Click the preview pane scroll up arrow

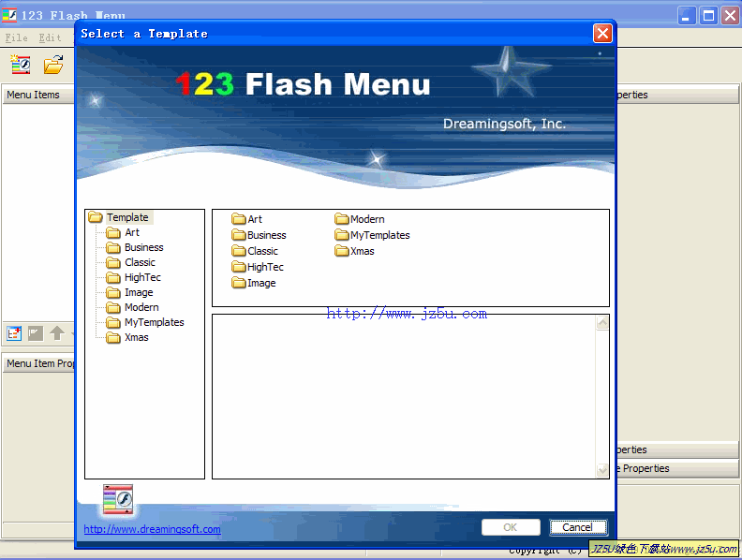602,323
